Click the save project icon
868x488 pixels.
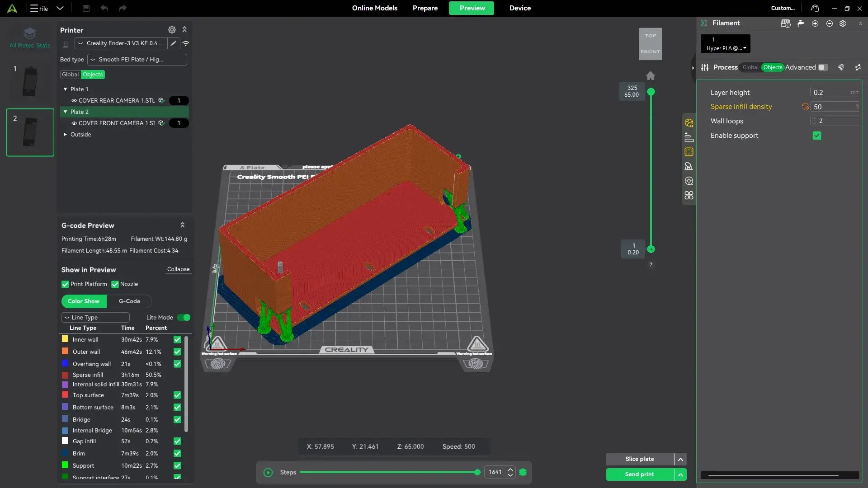pos(86,8)
